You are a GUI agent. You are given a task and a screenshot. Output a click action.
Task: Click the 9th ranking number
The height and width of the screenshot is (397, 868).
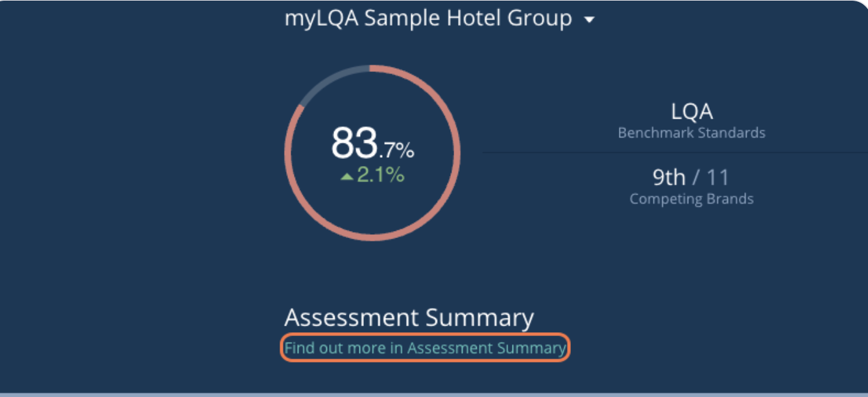tap(668, 177)
